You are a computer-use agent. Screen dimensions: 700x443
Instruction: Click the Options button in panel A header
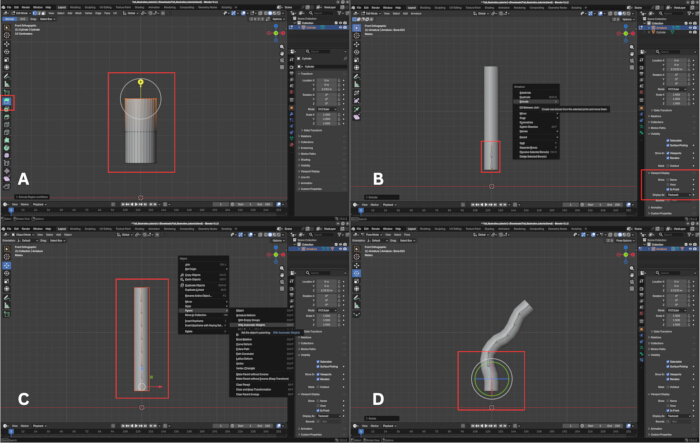(277, 19)
